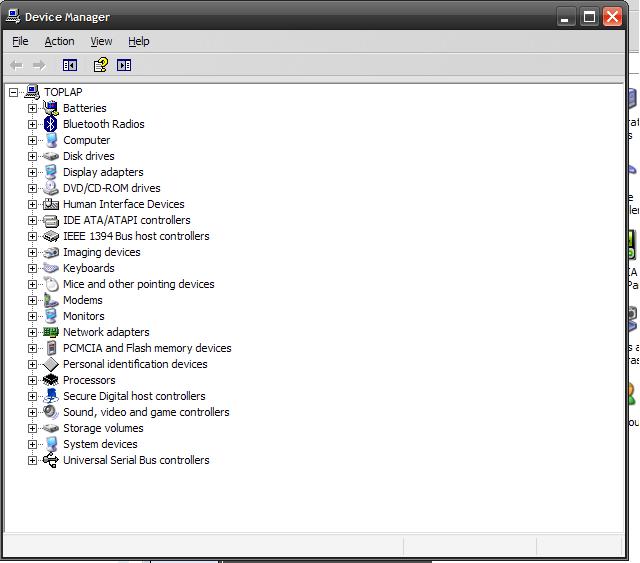Select IEEE 1394 Bus host controllers label
This screenshot has width=640, height=563.
point(136,236)
